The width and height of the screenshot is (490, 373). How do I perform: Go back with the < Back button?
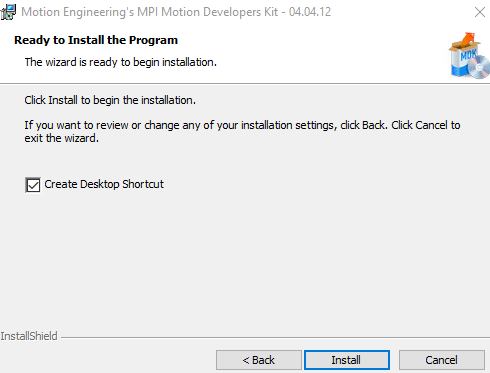point(259,360)
